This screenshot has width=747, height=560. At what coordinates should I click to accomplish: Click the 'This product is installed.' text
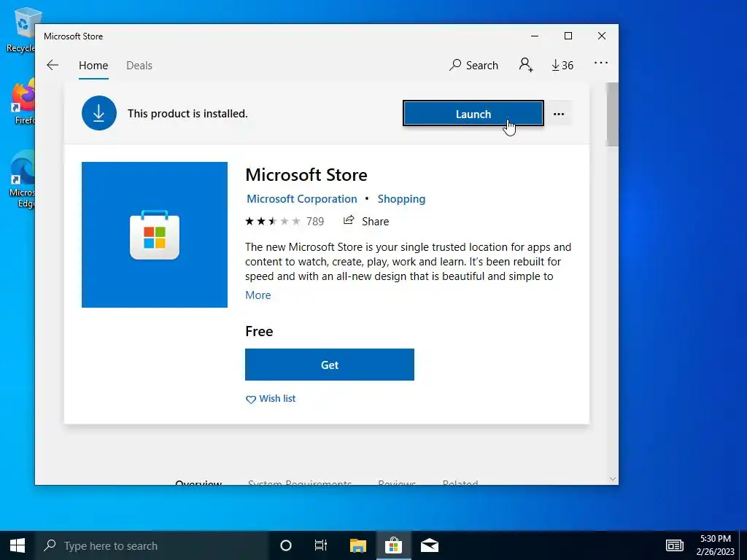[187, 114]
